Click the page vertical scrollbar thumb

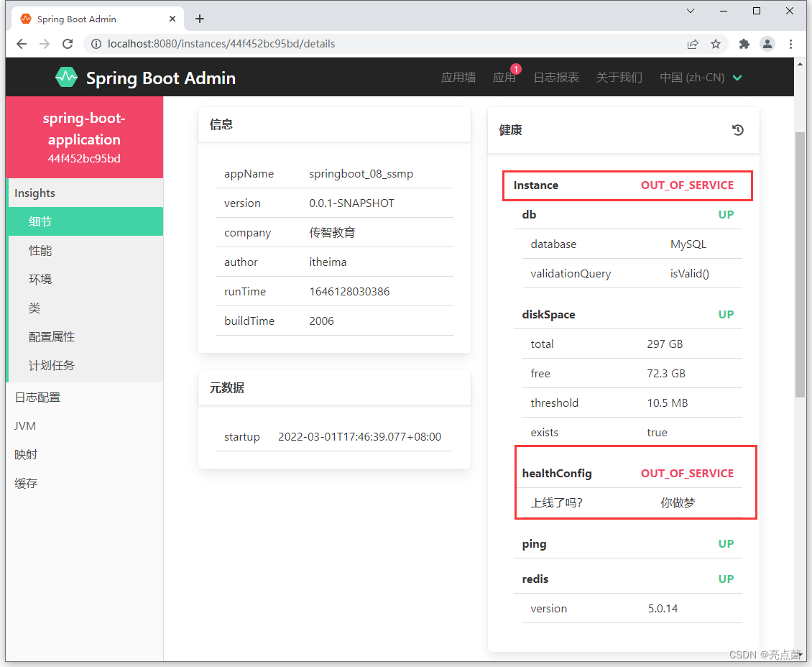(800, 264)
